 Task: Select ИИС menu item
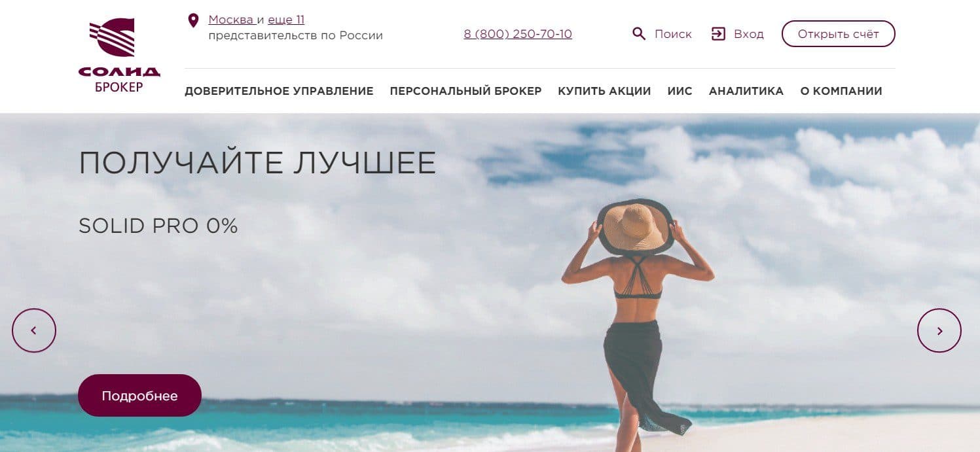(680, 92)
